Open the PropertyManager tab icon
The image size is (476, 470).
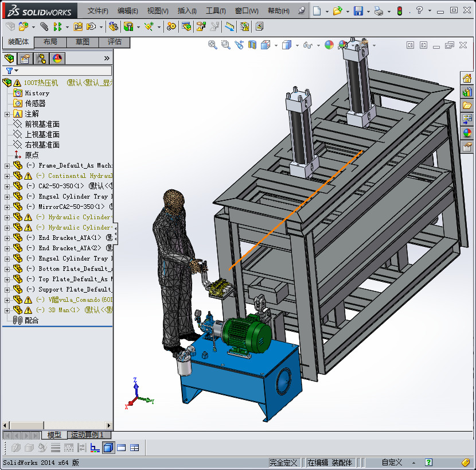pyautogui.click(x=25, y=59)
